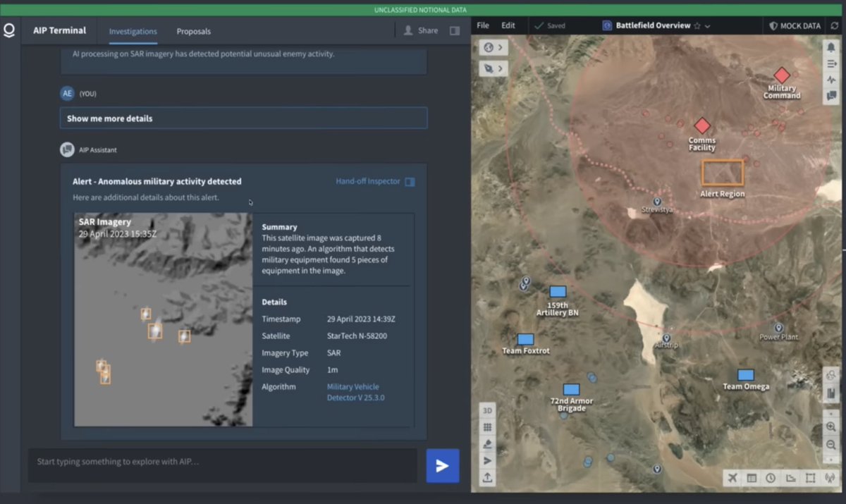Open the table view icon in the bottom toolbar
The width and height of the screenshot is (846, 504).
point(752,478)
